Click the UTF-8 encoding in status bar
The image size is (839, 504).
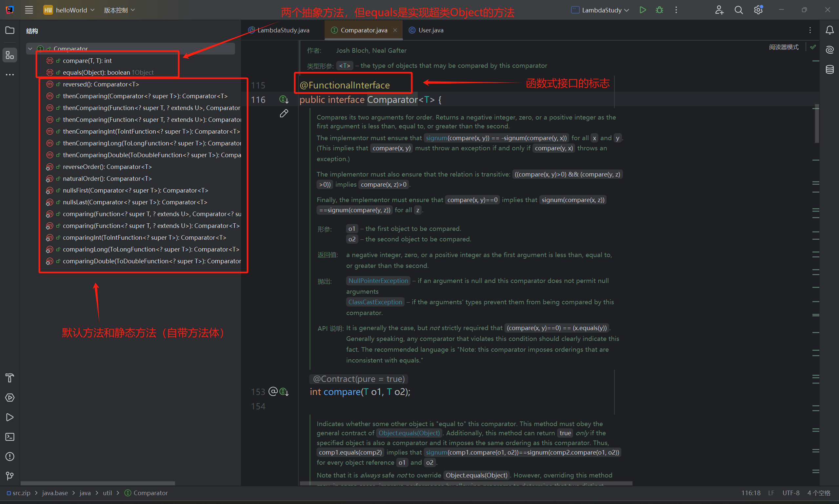790,493
